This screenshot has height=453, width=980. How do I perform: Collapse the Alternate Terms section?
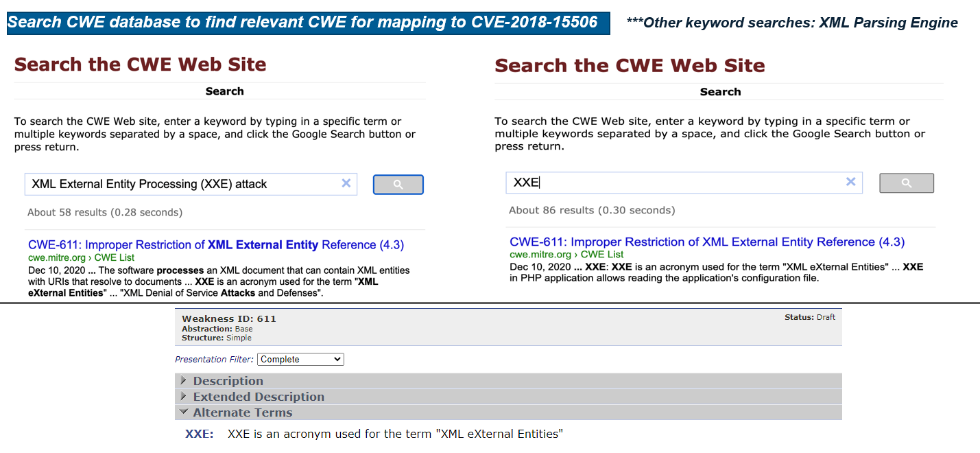508,413
